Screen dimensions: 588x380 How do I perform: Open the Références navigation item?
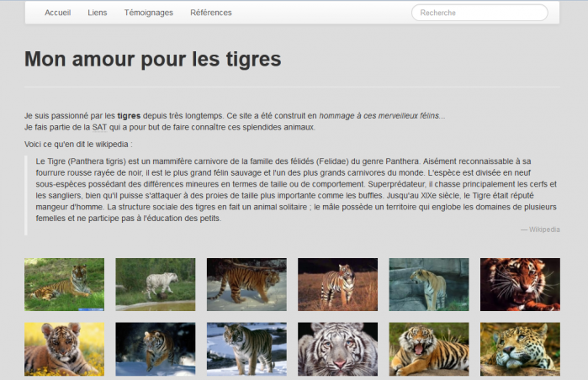tap(211, 13)
